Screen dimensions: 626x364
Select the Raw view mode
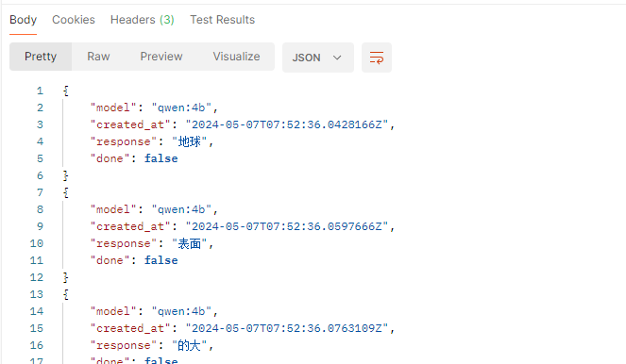tap(98, 57)
